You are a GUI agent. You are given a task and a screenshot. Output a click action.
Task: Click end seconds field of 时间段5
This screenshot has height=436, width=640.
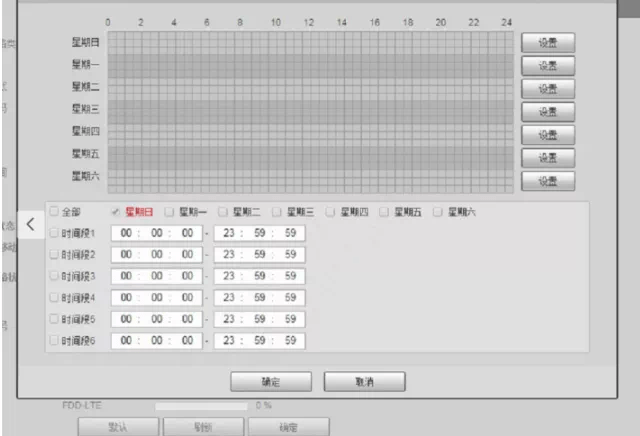pos(290,319)
